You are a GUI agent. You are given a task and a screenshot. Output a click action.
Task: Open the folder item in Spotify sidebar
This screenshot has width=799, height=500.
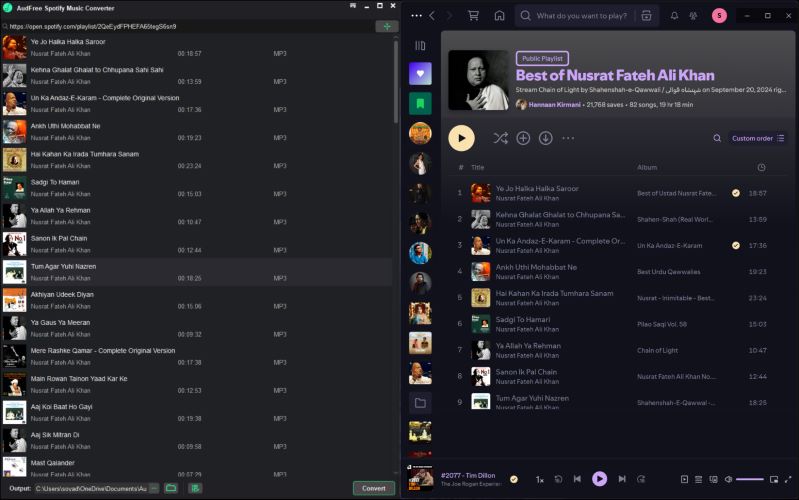(x=420, y=403)
